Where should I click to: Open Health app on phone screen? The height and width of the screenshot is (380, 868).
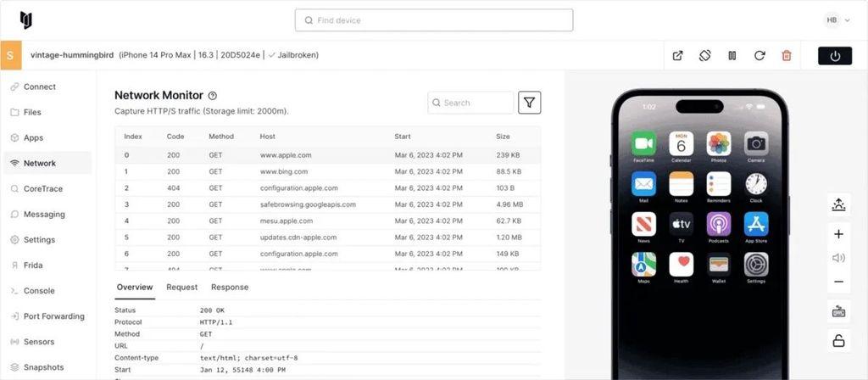[x=682, y=265]
